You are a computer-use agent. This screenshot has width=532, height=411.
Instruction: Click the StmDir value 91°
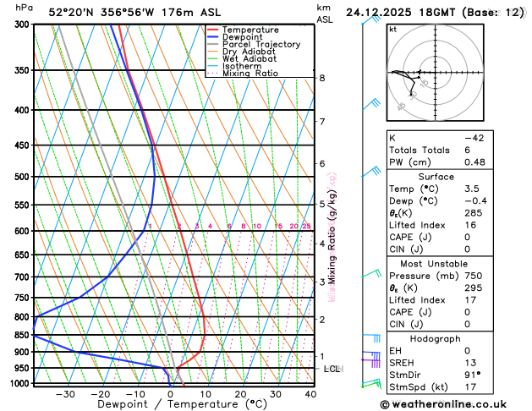[472, 375]
